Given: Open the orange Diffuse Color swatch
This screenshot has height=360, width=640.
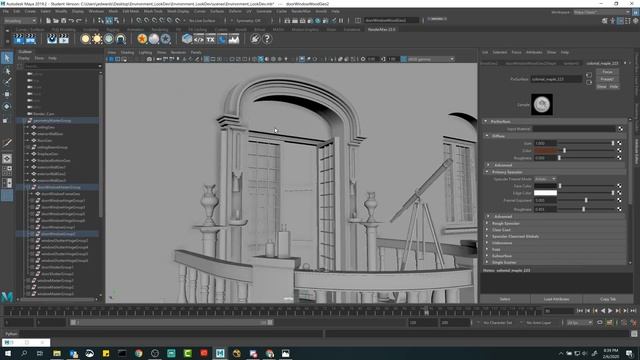Looking at the screenshot, I should click(545, 151).
